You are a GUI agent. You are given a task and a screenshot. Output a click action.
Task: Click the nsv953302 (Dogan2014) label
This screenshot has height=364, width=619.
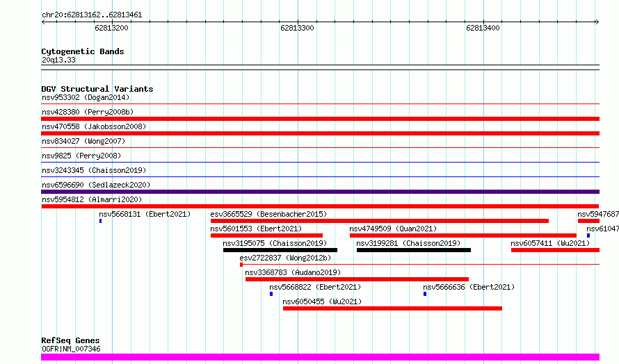click(86, 97)
